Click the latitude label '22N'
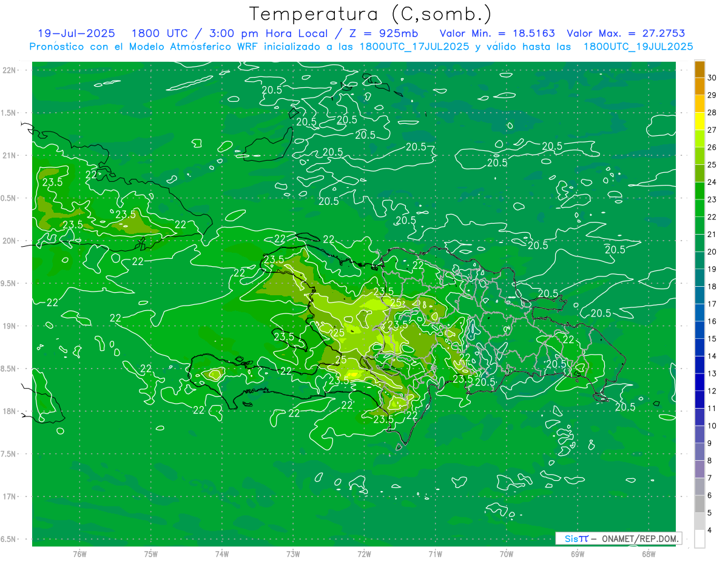The width and height of the screenshot is (728, 562). 10,70
